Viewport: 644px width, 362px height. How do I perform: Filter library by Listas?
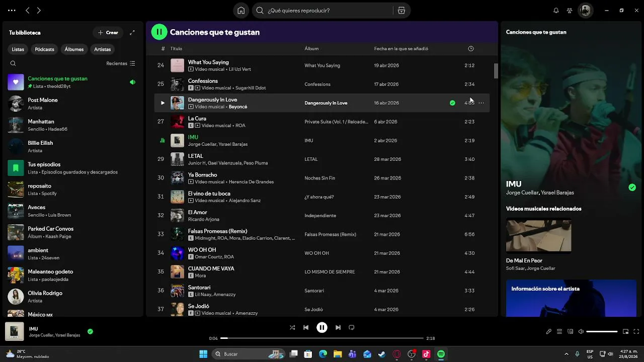click(18, 49)
